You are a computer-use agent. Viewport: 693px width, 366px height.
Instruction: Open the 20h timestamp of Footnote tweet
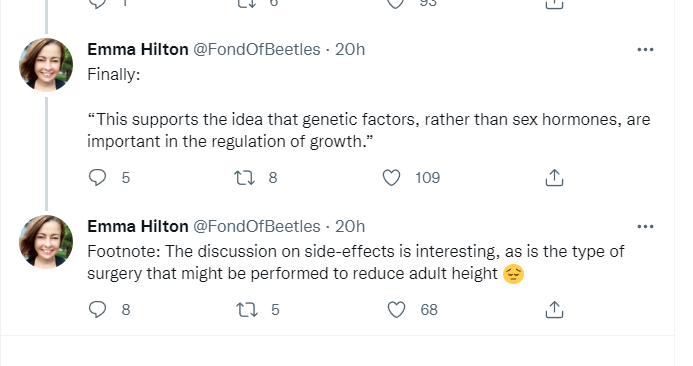350,227
